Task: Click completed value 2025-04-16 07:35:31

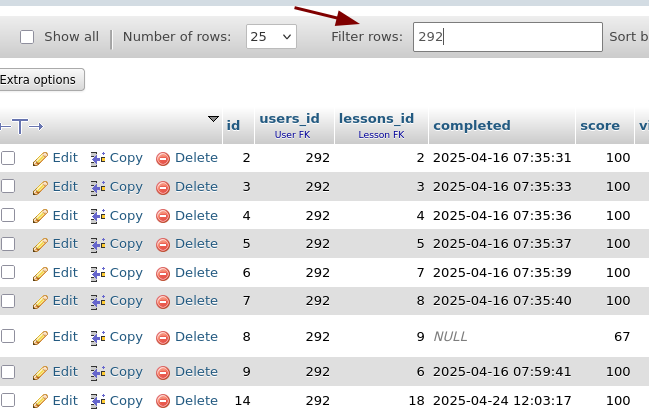Action: point(502,158)
